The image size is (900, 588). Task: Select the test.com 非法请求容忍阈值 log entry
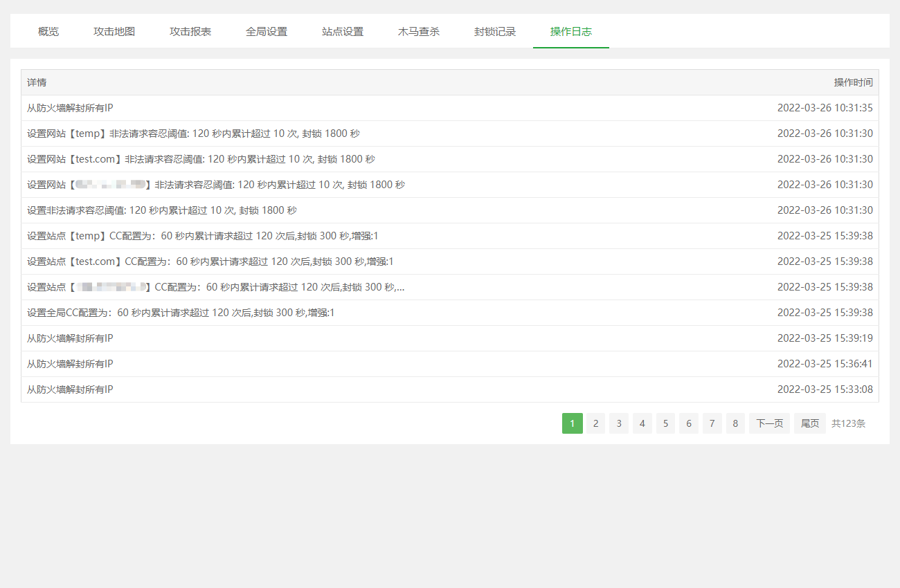click(x=201, y=159)
